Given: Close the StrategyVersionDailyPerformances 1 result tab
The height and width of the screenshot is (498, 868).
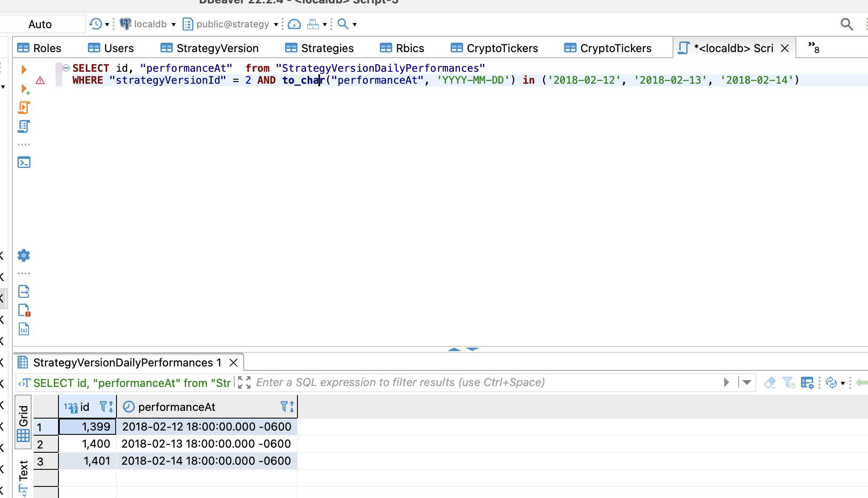Looking at the screenshot, I should click(x=233, y=363).
